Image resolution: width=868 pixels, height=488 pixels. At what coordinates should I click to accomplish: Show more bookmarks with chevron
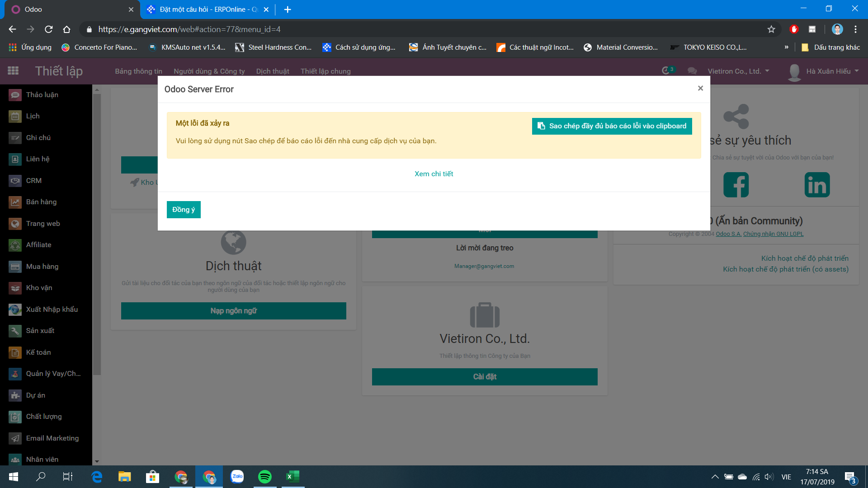787,47
